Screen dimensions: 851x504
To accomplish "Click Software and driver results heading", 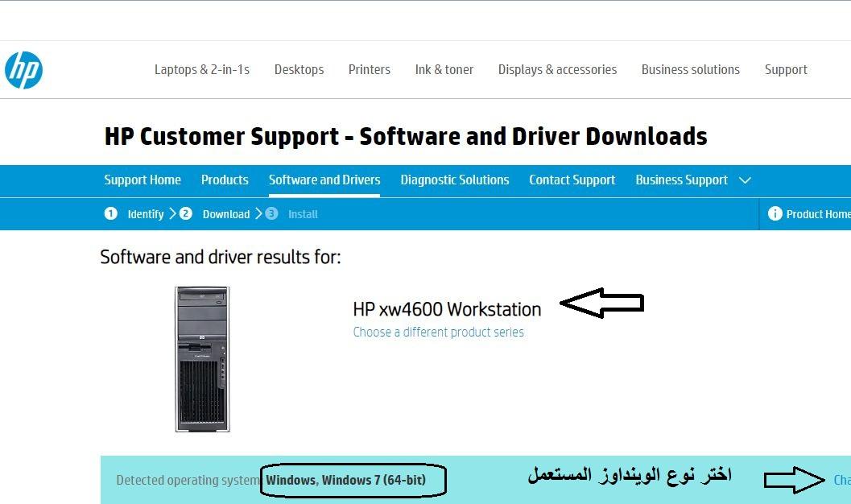I will point(221,257).
